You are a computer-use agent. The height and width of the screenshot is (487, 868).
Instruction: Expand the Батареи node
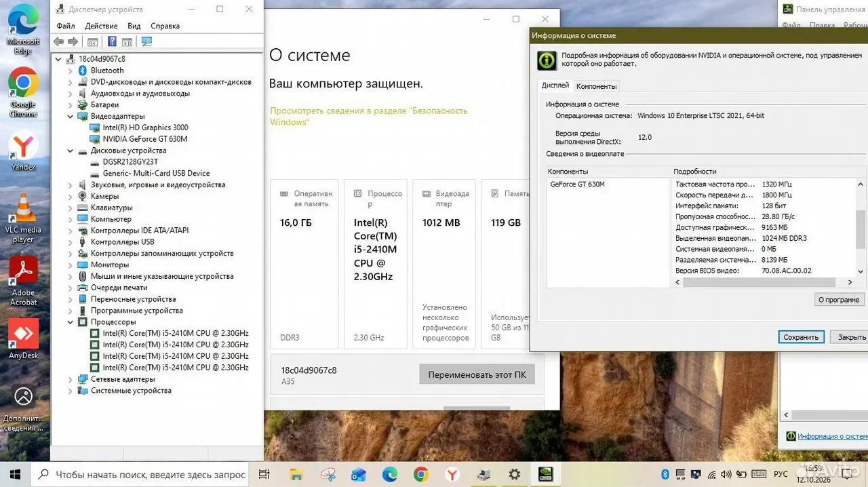(71, 104)
